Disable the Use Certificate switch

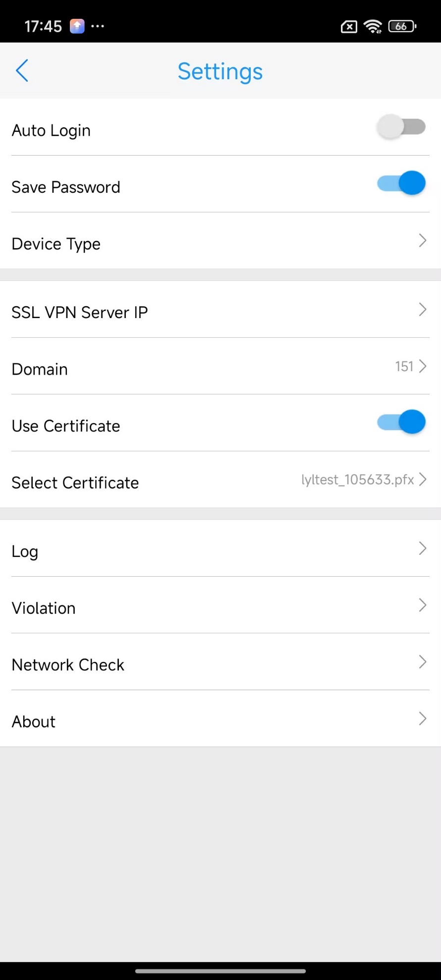[x=401, y=422]
